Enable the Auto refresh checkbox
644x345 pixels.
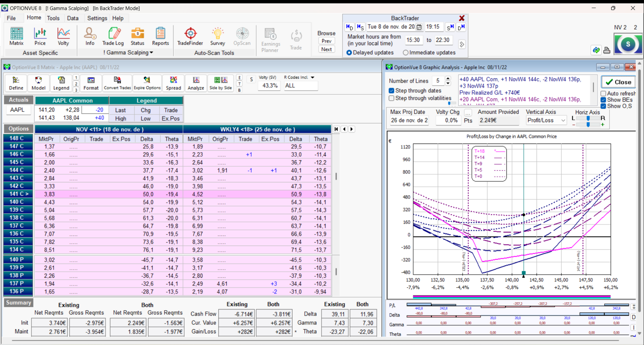[x=603, y=93]
